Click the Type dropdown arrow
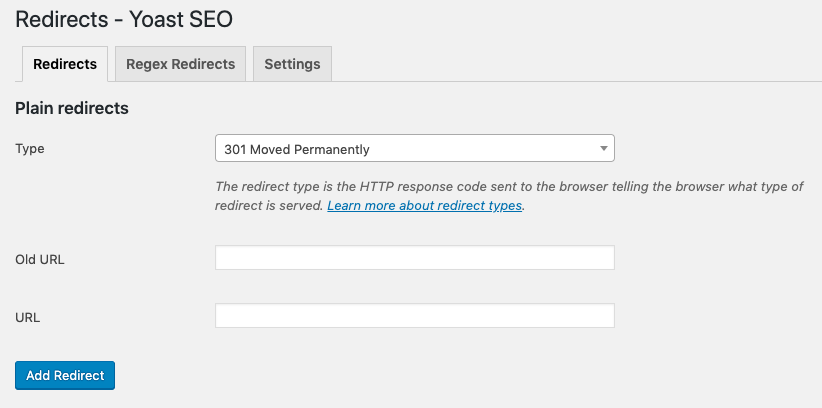822x408 pixels. tap(603, 149)
